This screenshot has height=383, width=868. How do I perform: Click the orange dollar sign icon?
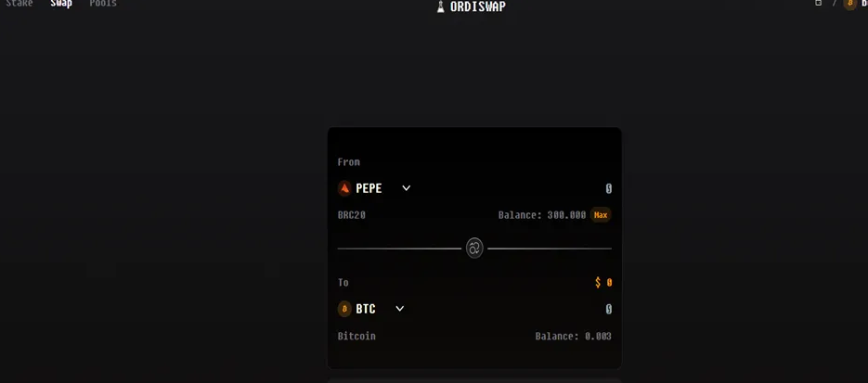pos(599,283)
